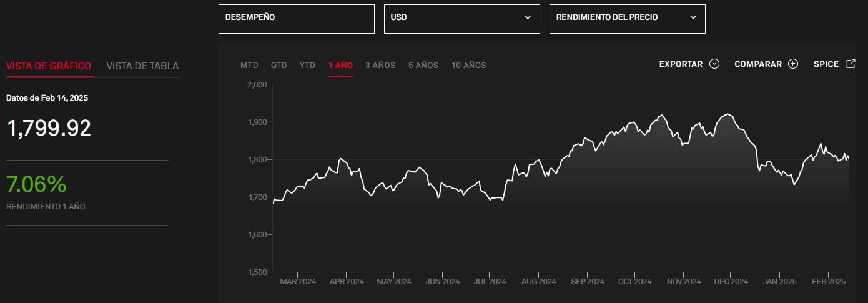868x303 pixels.
Task: Click the Exportar button label
Action: [681, 64]
